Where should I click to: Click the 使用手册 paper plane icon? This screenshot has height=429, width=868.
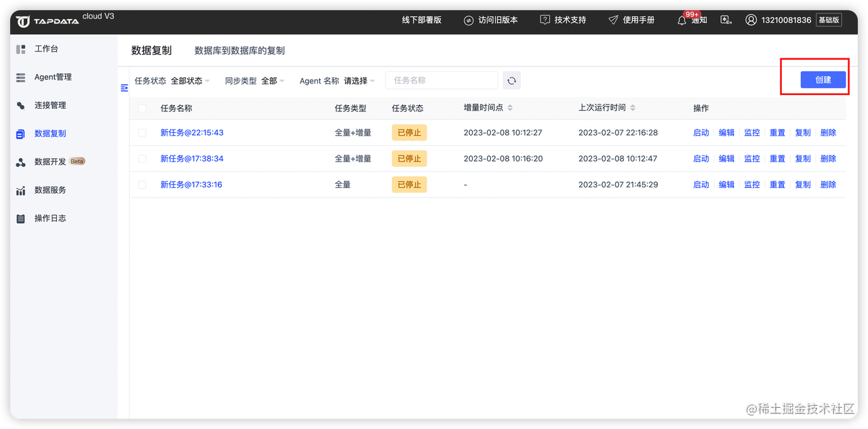[613, 20]
